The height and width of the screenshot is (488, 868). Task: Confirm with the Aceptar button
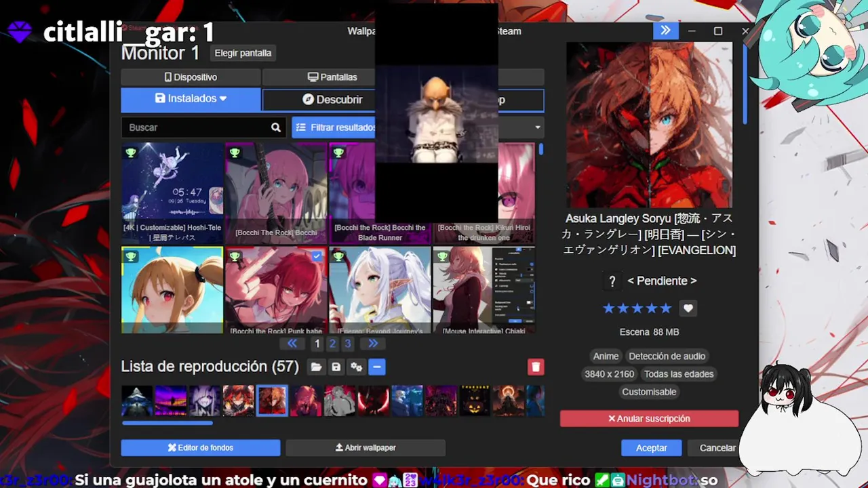652,448
